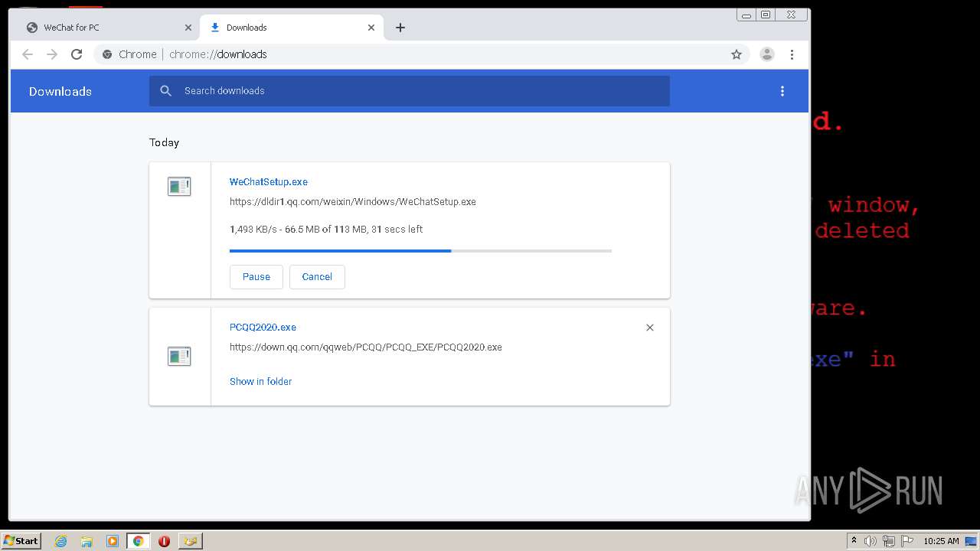Reload the downloads page

coord(77,54)
